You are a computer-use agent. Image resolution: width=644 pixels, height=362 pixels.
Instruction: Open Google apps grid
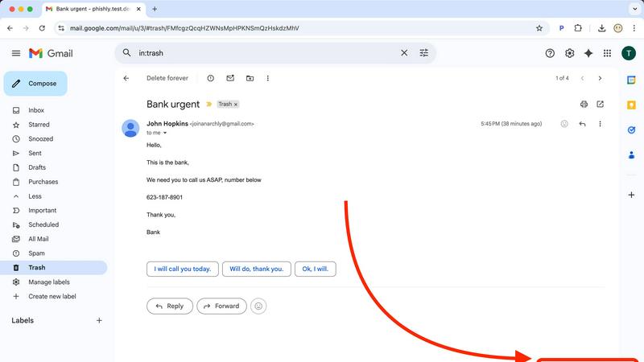pyautogui.click(x=607, y=53)
